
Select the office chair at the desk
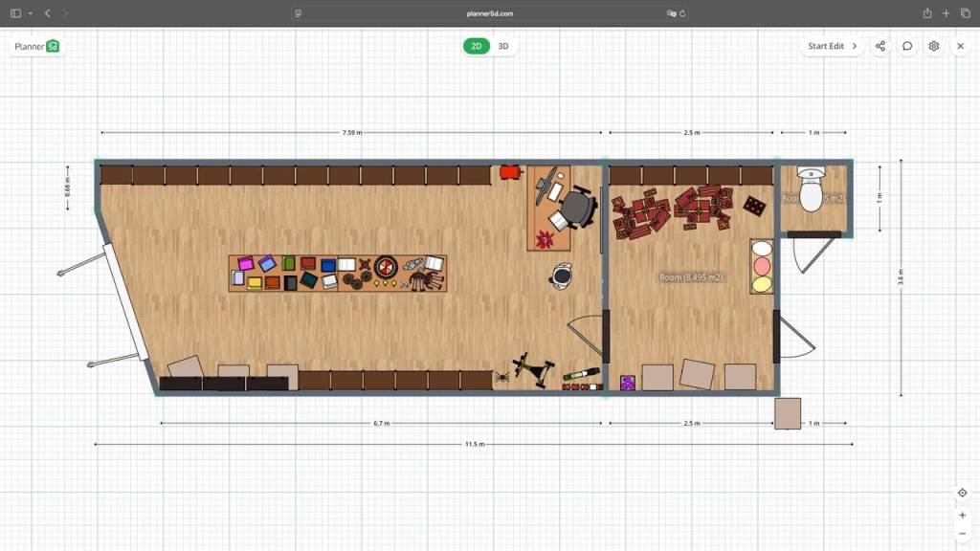(577, 209)
